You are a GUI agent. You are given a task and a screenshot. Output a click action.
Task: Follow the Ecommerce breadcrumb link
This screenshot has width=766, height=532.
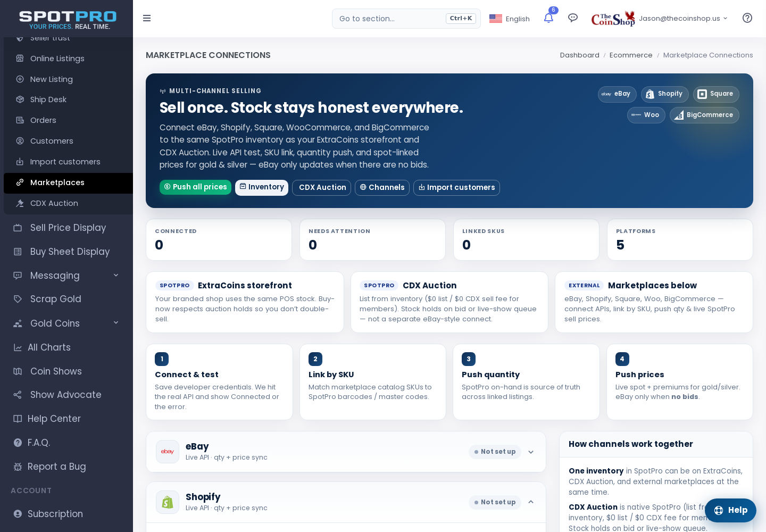[631, 55]
